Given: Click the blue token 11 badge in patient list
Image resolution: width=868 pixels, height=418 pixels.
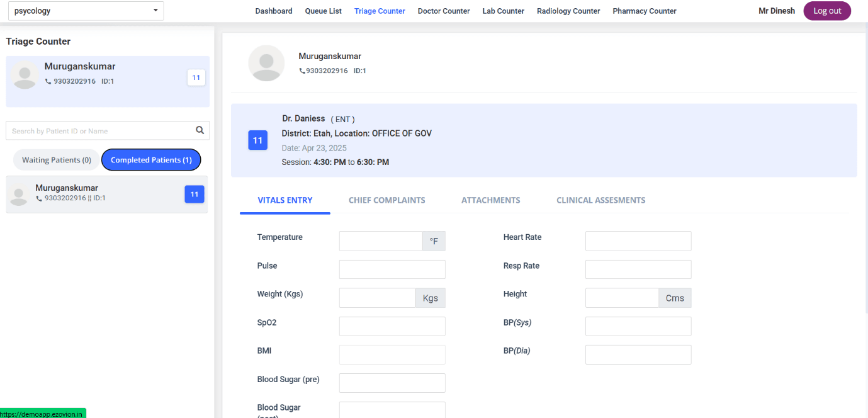Looking at the screenshot, I should (194, 195).
